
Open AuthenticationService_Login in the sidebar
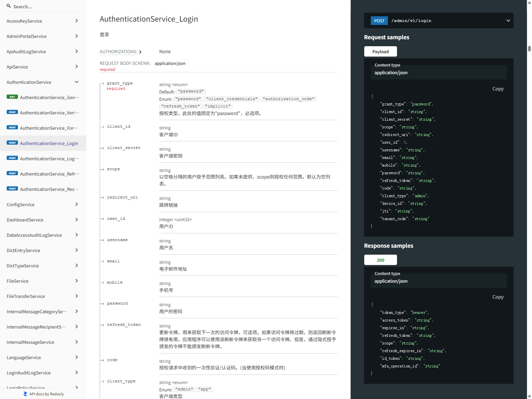click(x=43, y=143)
